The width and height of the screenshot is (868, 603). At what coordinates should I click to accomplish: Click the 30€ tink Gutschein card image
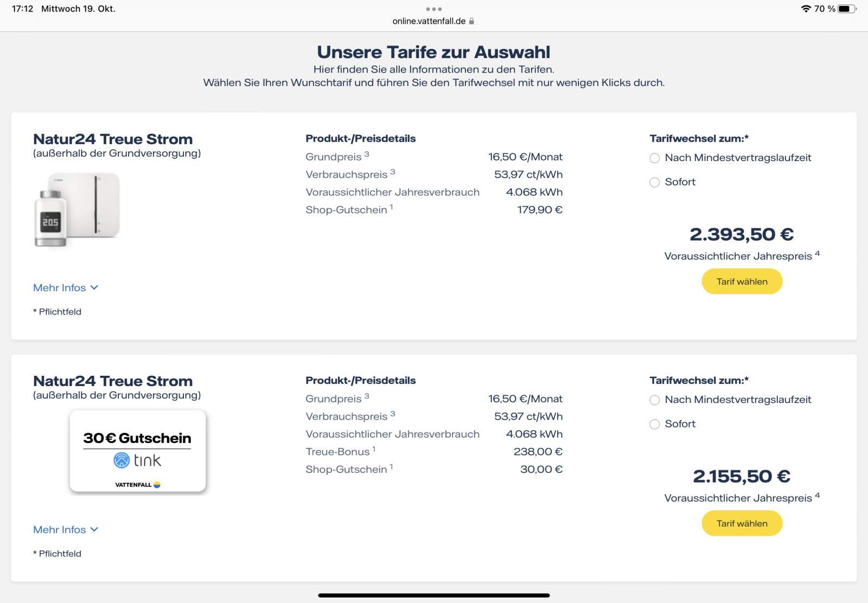138,451
